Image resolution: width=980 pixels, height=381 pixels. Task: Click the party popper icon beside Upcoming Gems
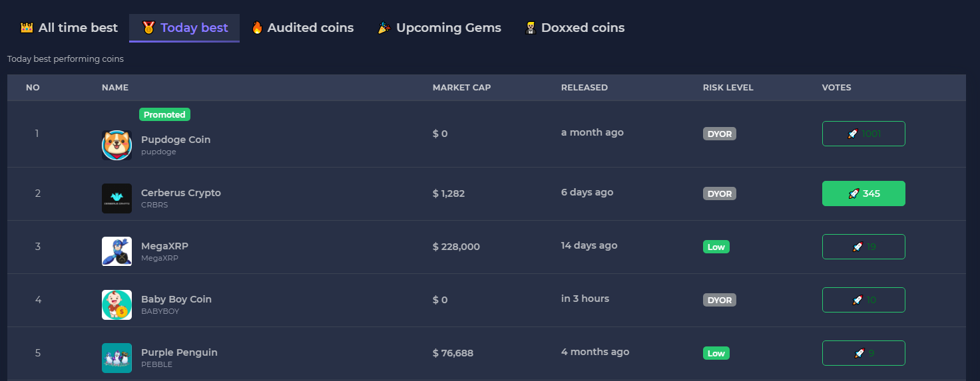coord(384,28)
